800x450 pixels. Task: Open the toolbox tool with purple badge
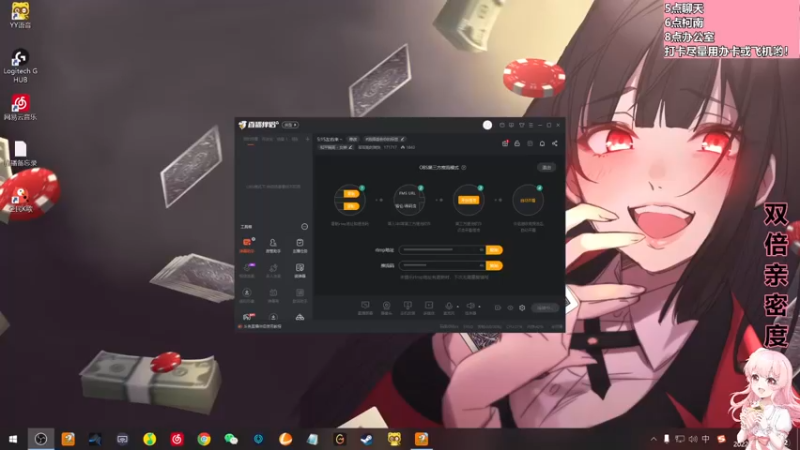247,270
